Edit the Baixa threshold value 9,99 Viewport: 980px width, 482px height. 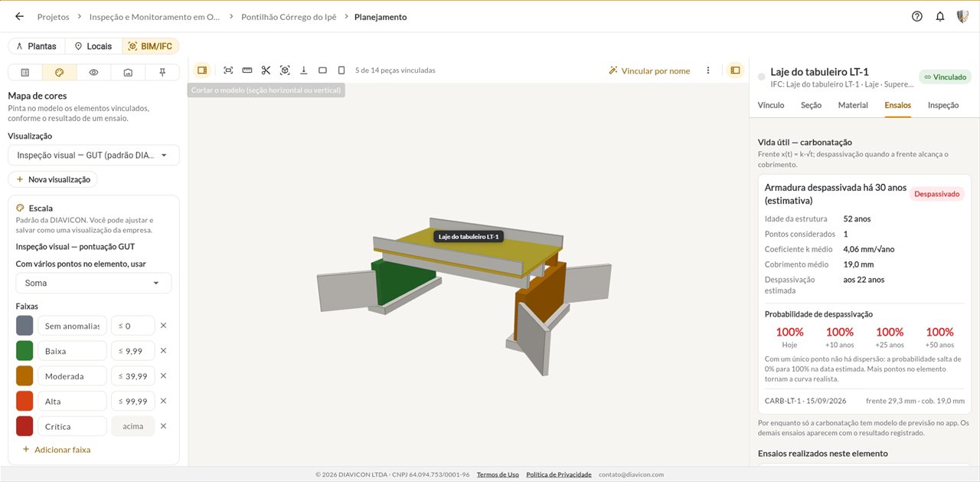(x=133, y=351)
